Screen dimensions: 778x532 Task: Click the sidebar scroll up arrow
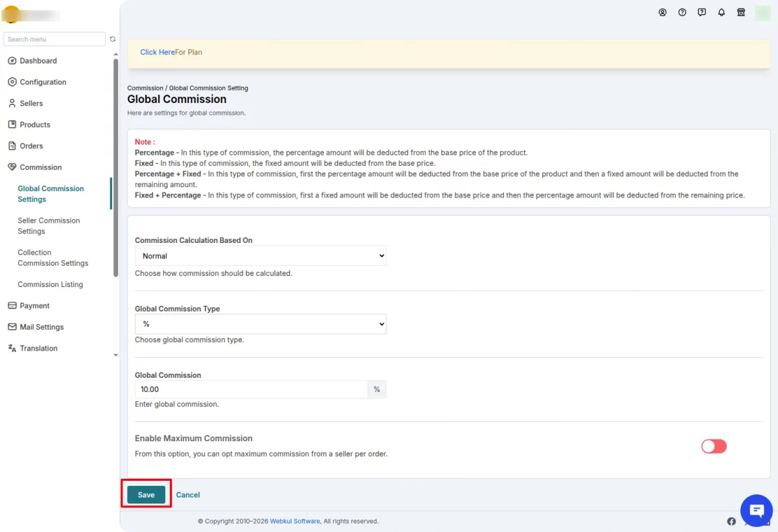(x=116, y=54)
